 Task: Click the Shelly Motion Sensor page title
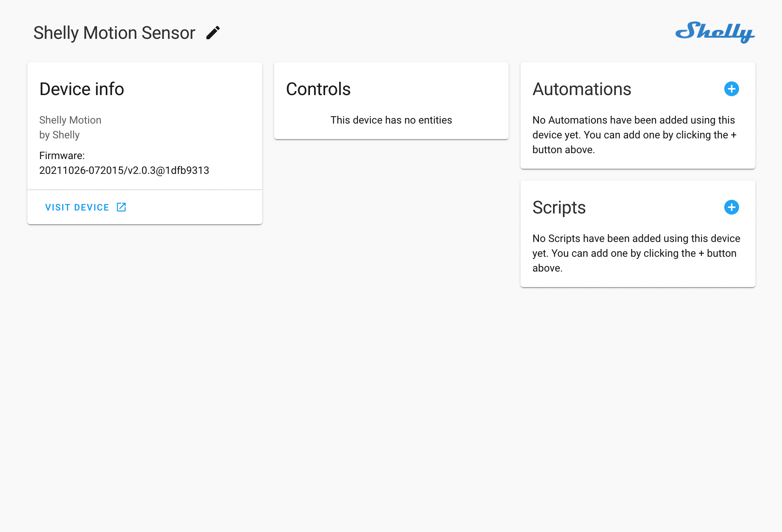point(114,33)
